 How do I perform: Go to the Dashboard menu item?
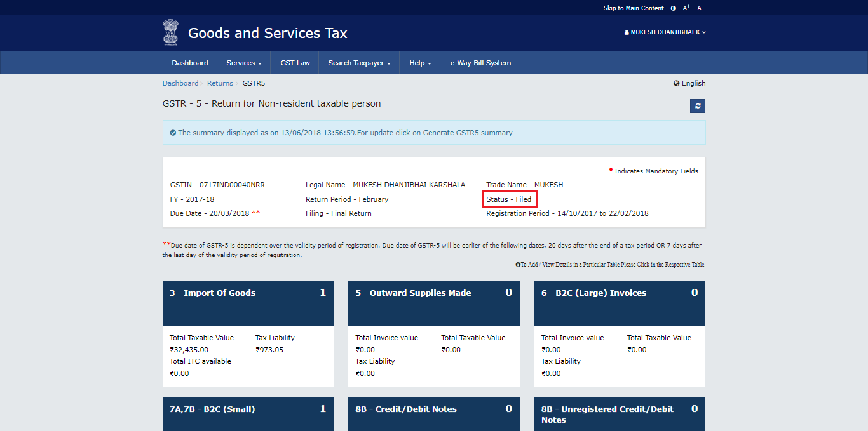pos(190,63)
